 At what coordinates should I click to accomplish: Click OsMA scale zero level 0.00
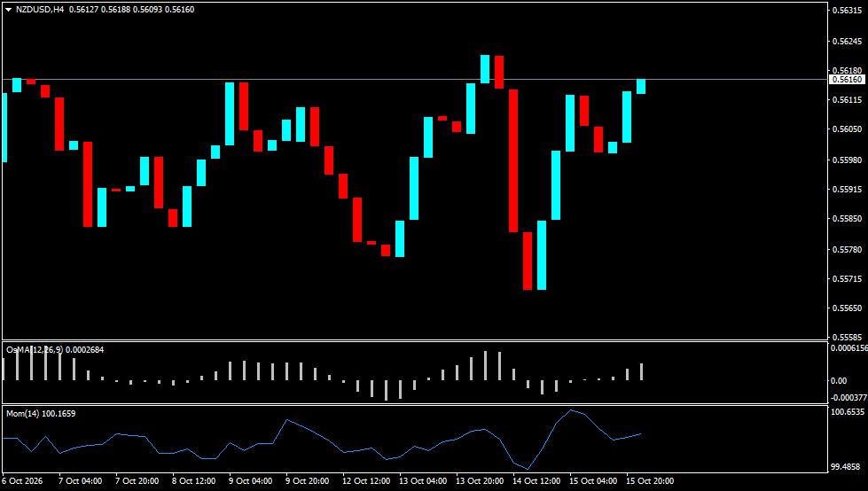839,381
